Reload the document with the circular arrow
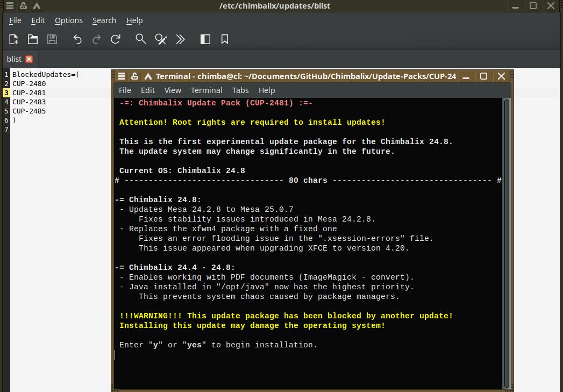Image resolution: width=563 pixels, height=392 pixels. [116, 39]
